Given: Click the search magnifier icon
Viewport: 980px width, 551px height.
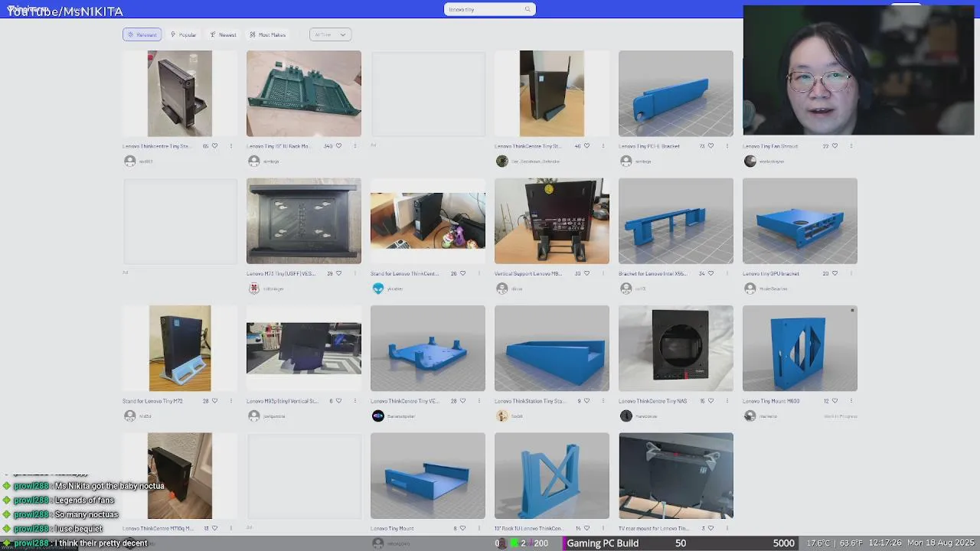Looking at the screenshot, I should pyautogui.click(x=528, y=9).
